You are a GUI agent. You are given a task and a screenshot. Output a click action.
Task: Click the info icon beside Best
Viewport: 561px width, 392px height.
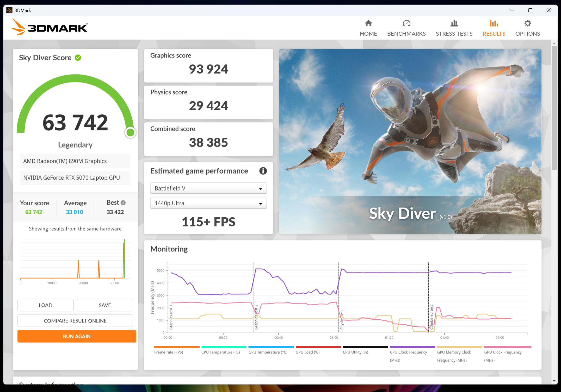click(x=123, y=203)
